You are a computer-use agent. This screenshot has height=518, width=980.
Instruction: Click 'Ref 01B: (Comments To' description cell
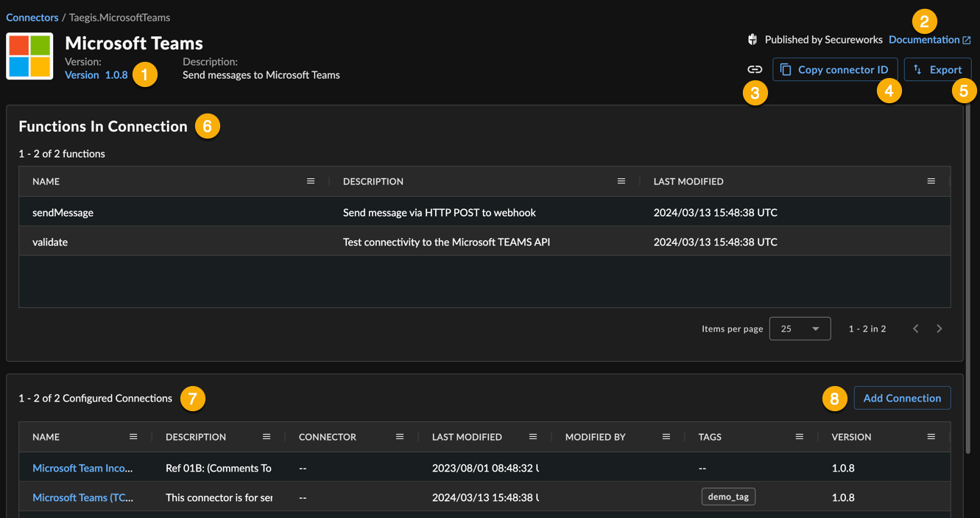(219, 468)
